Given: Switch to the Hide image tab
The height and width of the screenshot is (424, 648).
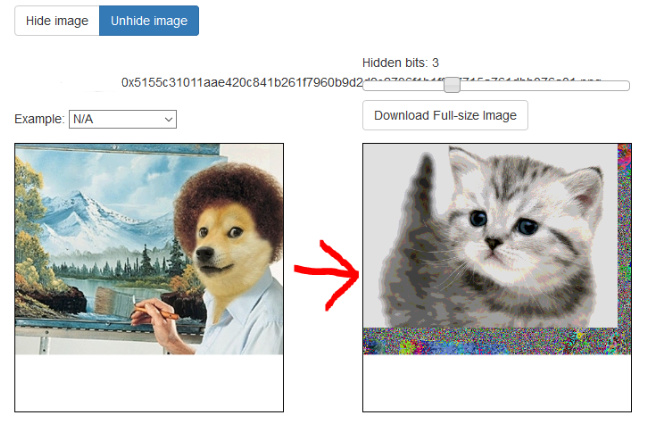Looking at the screenshot, I should coord(57,21).
